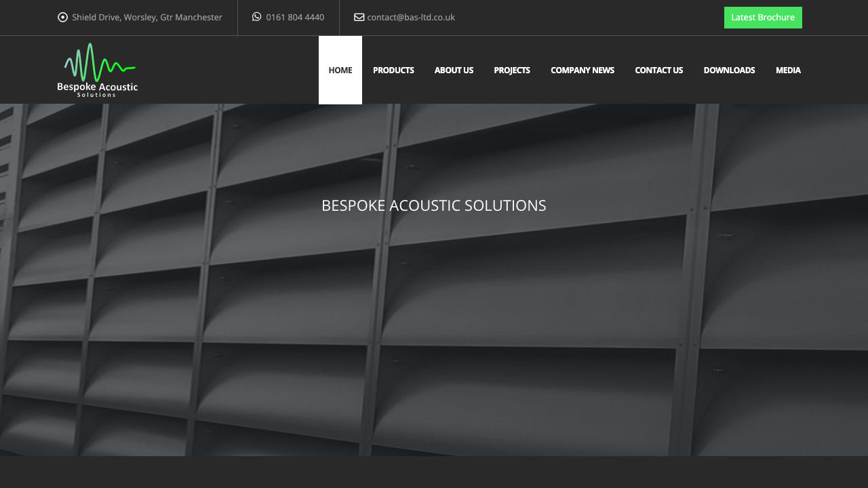The image size is (868, 488).
Task: Select PROJECTS from the navigation
Action: click(512, 70)
